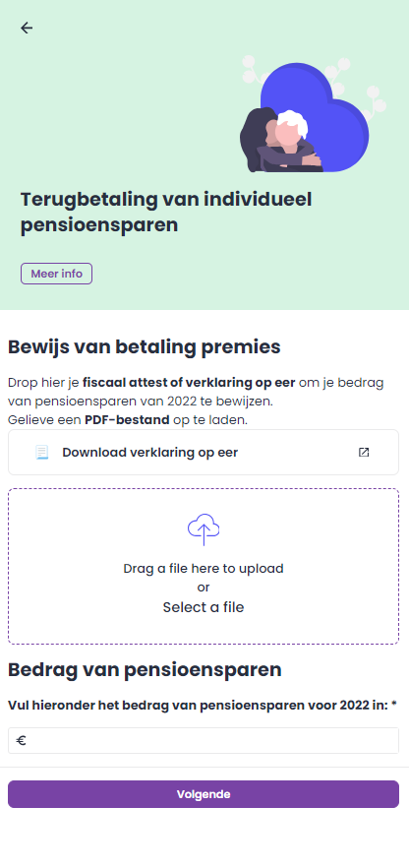Click the word or in upload zone

204,588
